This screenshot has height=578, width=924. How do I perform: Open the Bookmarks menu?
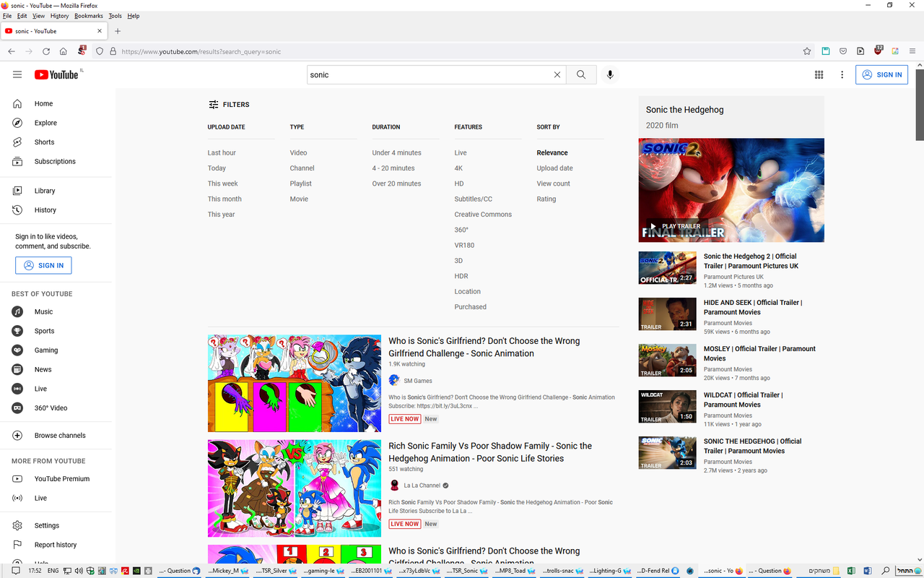(x=88, y=15)
